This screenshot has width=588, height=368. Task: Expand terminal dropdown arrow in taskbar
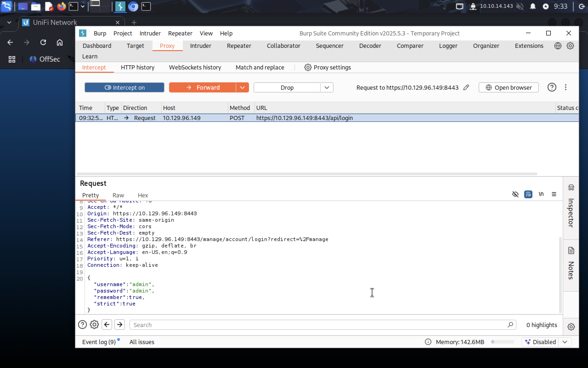83,6
